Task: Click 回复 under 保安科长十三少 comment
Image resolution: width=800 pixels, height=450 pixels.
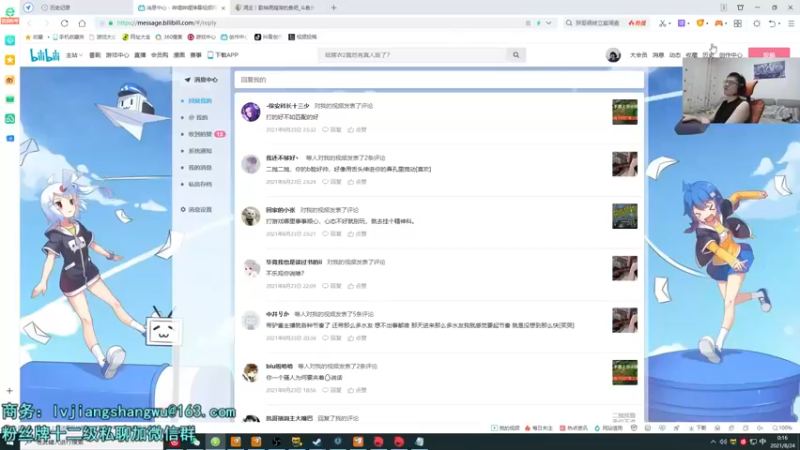Action: click(332, 130)
